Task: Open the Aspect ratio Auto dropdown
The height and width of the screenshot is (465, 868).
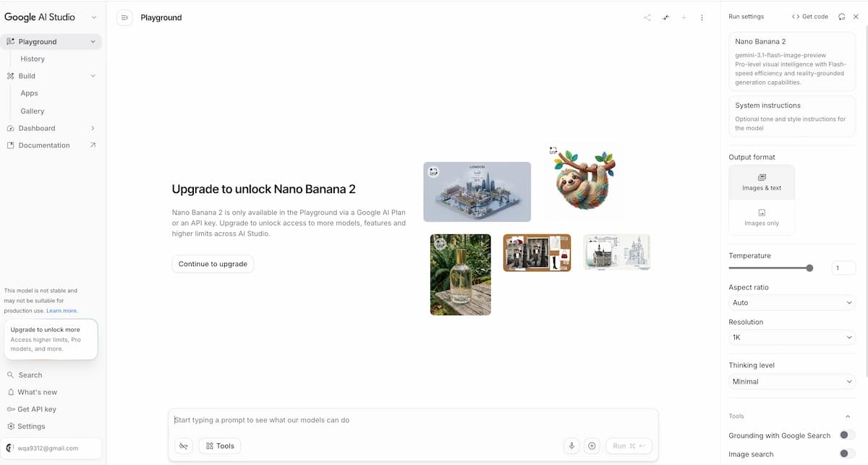Action: tap(792, 303)
